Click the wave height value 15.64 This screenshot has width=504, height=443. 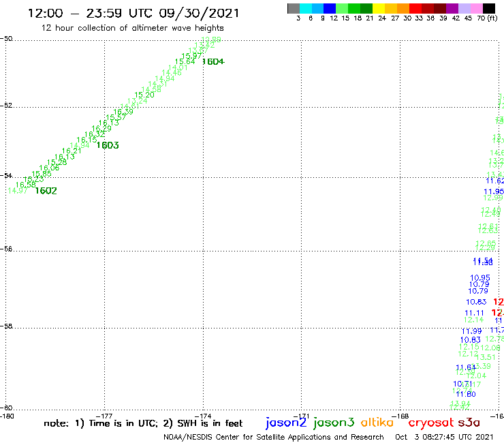point(185,61)
